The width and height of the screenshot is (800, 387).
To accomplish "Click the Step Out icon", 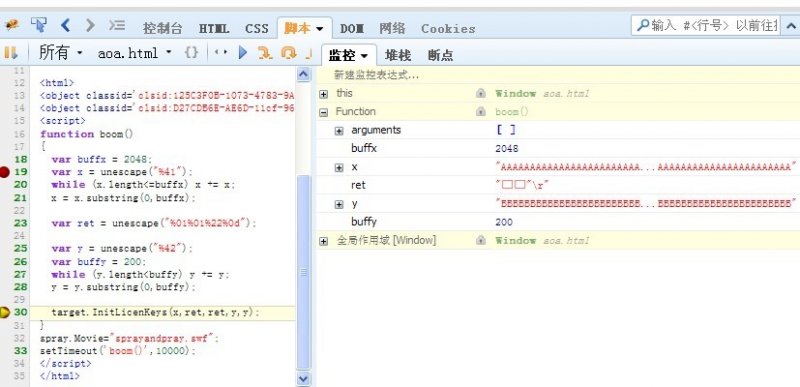I will (x=308, y=53).
